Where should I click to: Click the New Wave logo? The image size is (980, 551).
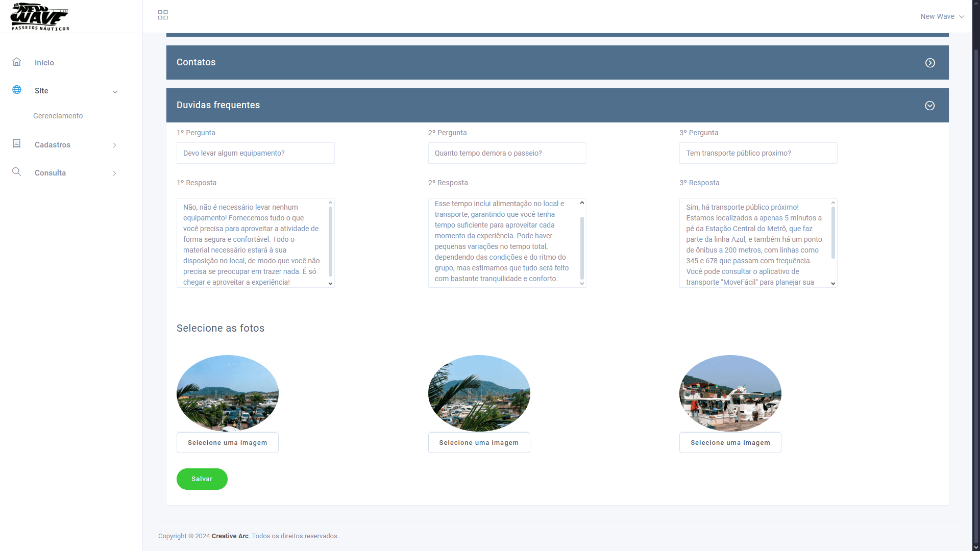[x=40, y=17]
